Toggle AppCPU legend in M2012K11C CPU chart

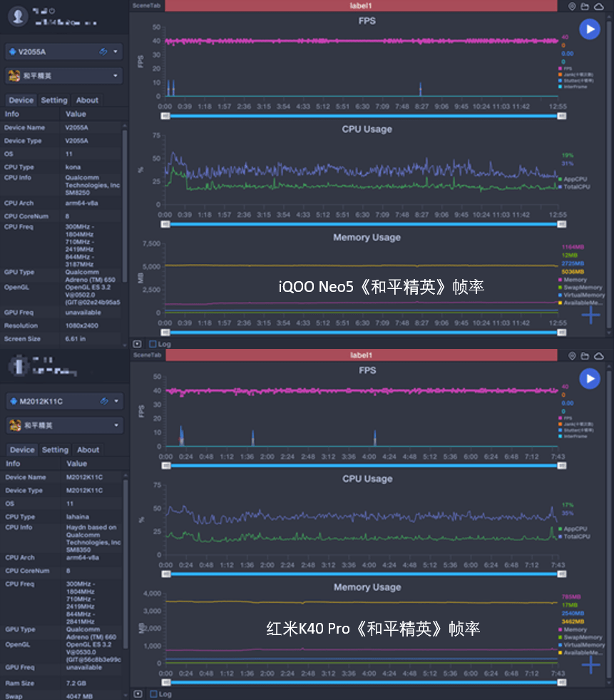click(573, 529)
